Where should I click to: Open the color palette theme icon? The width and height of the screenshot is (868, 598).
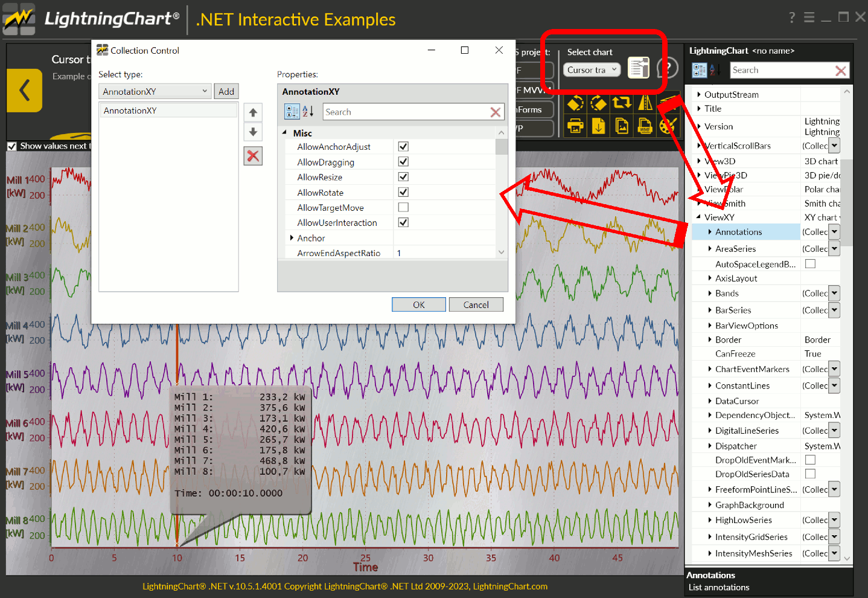[x=668, y=126]
